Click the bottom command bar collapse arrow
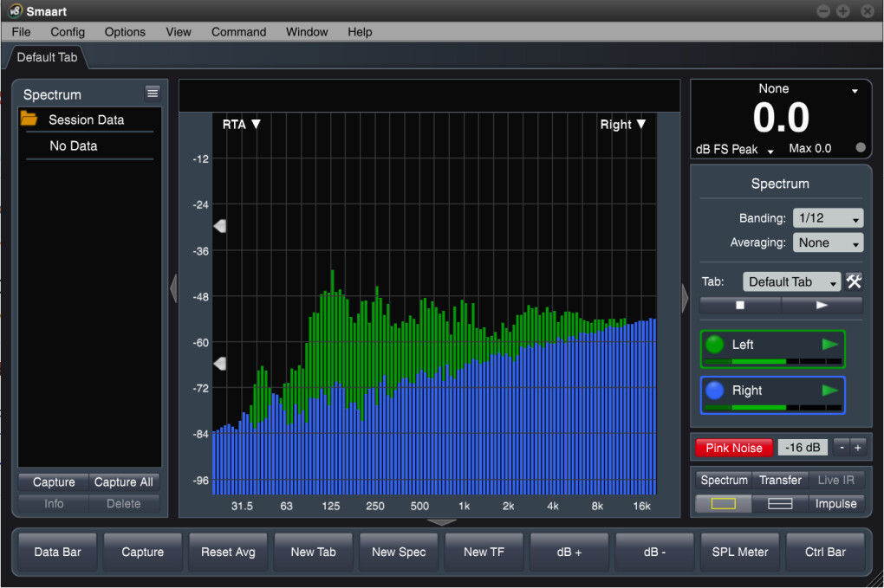The width and height of the screenshot is (884, 588). [x=442, y=523]
